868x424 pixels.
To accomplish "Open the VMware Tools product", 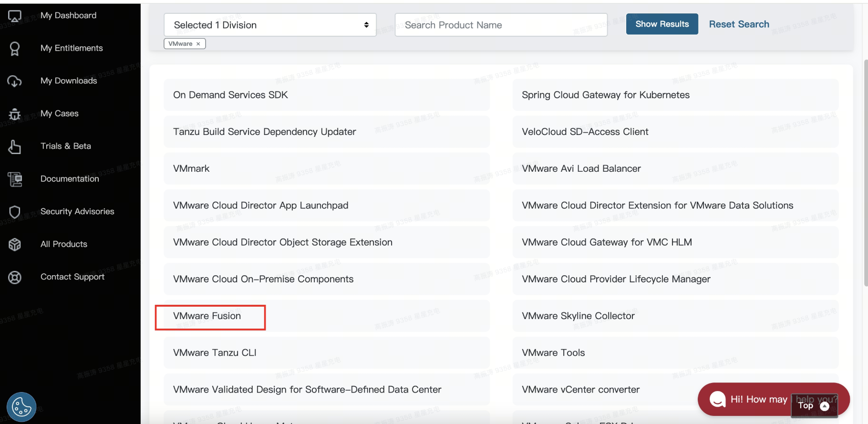I will point(675,352).
